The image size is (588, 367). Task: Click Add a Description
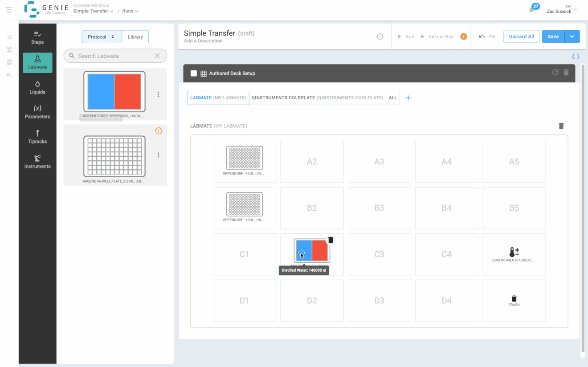click(203, 41)
